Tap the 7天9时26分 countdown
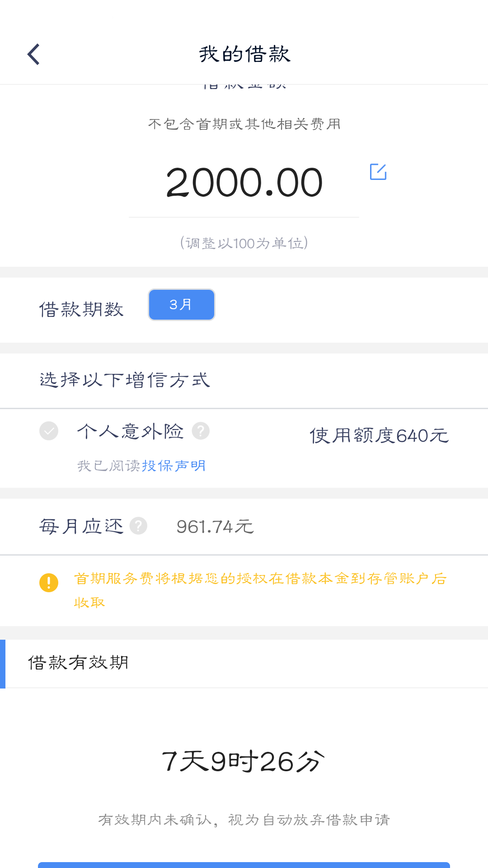488x868 pixels. (244, 762)
